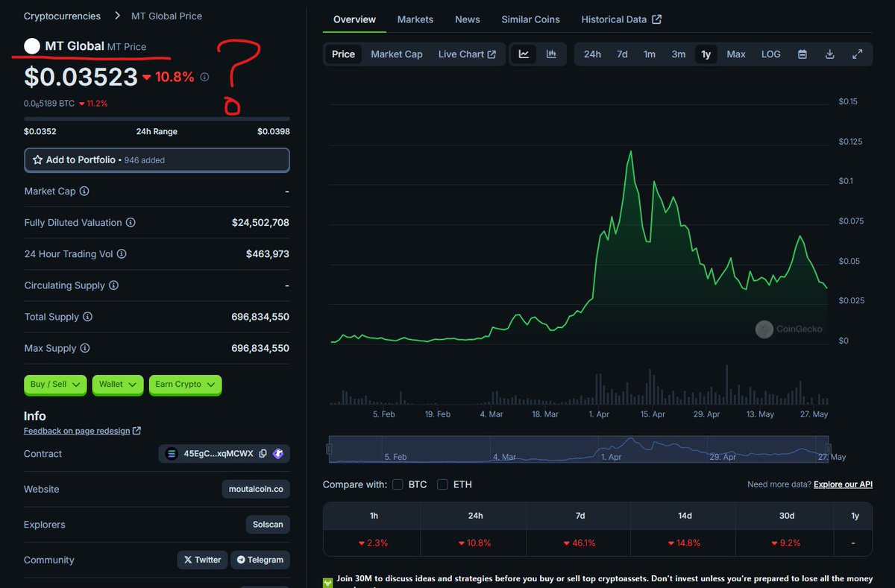Open the Earn Crypto dropdown
Screen dimensions: 895x588
click(x=184, y=385)
